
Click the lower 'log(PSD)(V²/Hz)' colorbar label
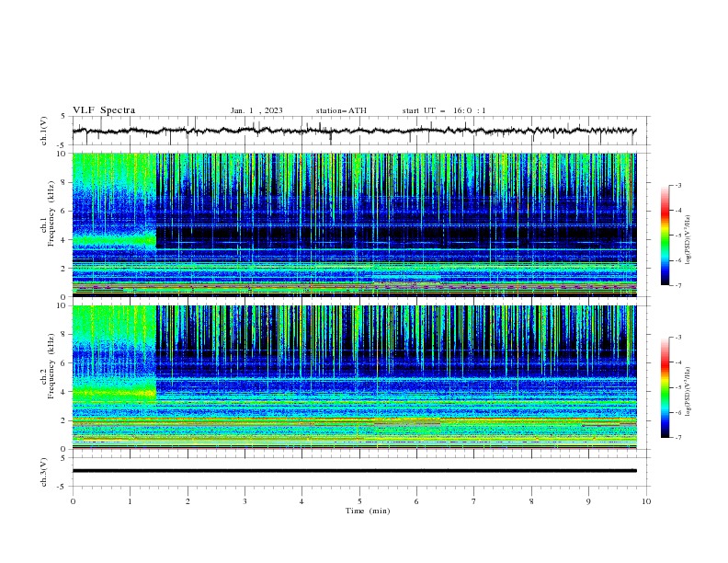coord(688,391)
